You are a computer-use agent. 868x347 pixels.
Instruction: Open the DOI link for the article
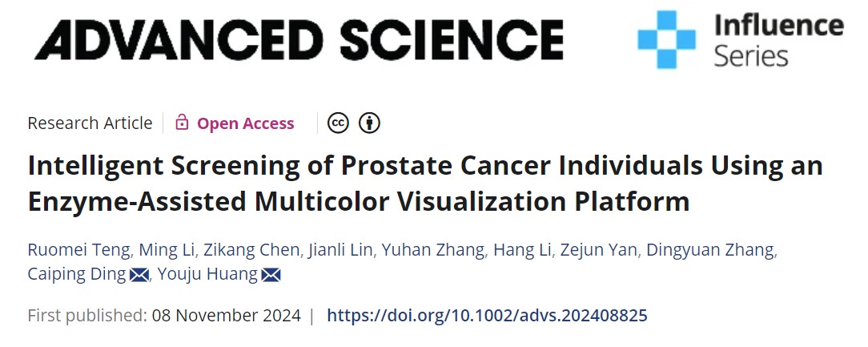pyautogui.click(x=487, y=315)
